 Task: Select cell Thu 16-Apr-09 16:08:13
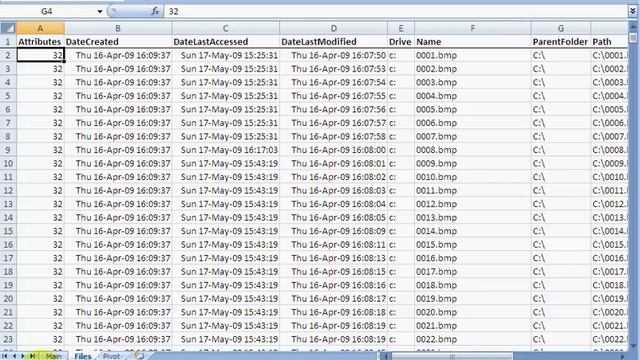pos(333,258)
